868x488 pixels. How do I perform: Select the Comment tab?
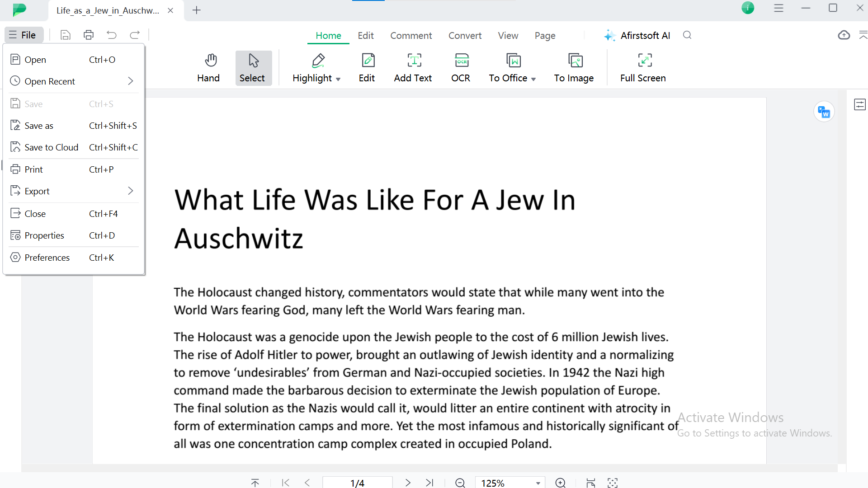(x=411, y=36)
